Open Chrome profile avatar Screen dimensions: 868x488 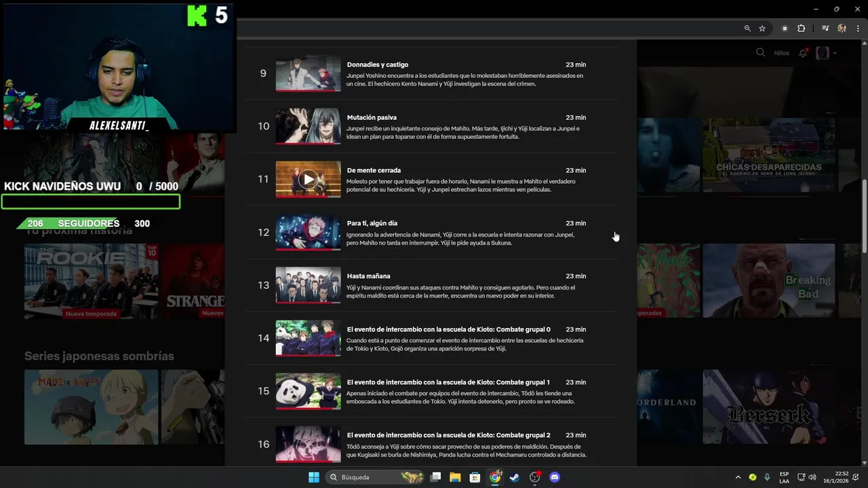(842, 28)
